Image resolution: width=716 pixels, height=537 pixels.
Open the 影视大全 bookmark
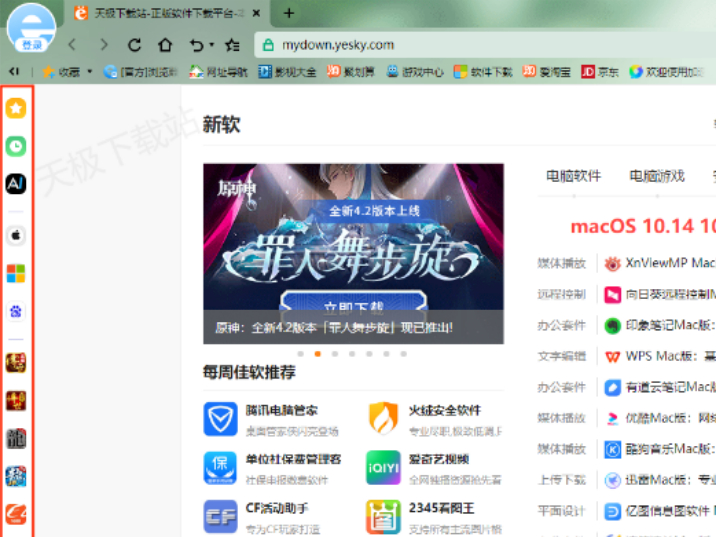[287, 71]
